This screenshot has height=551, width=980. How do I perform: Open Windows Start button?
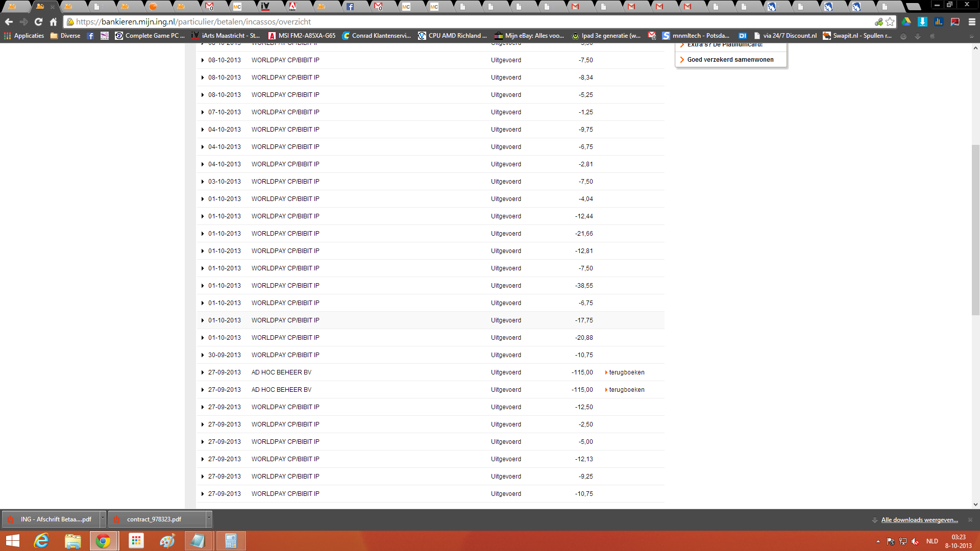click(x=12, y=541)
